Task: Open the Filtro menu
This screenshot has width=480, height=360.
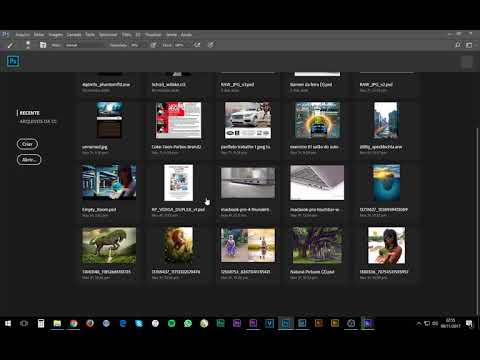Action: [126, 35]
